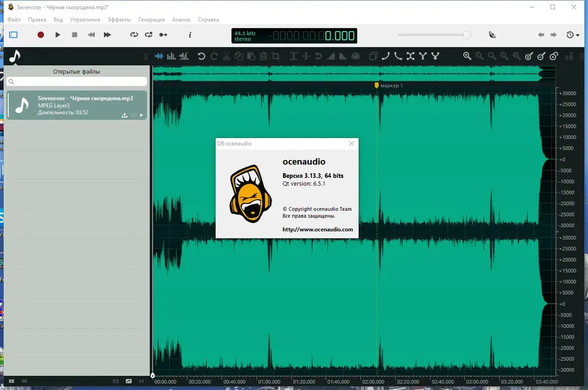
Task: Select the Fade In ramp icon
Action: pyautogui.click(x=330, y=56)
